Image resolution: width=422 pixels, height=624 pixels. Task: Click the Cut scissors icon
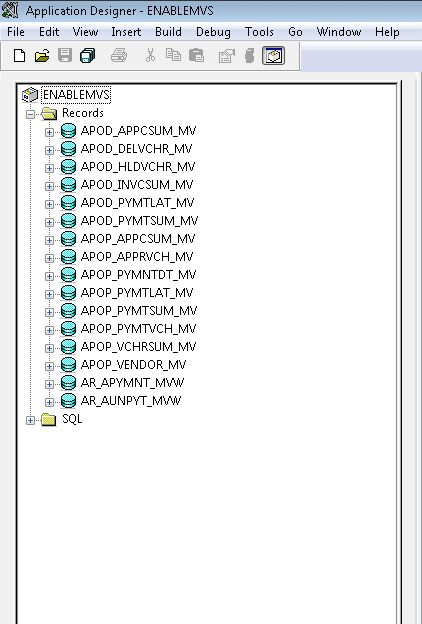(x=150, y=56)
